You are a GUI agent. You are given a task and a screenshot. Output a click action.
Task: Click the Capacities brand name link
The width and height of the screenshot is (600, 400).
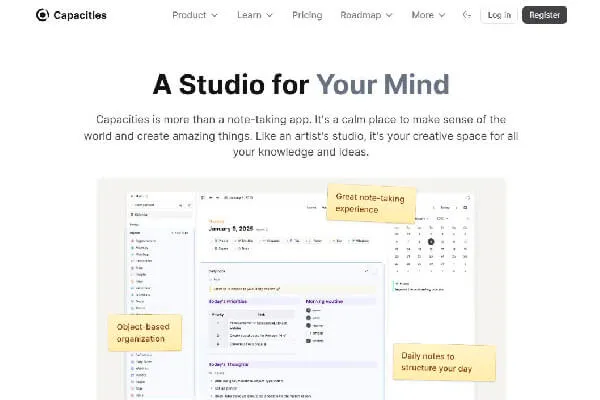pyautogui.click(x=79, y=15)
